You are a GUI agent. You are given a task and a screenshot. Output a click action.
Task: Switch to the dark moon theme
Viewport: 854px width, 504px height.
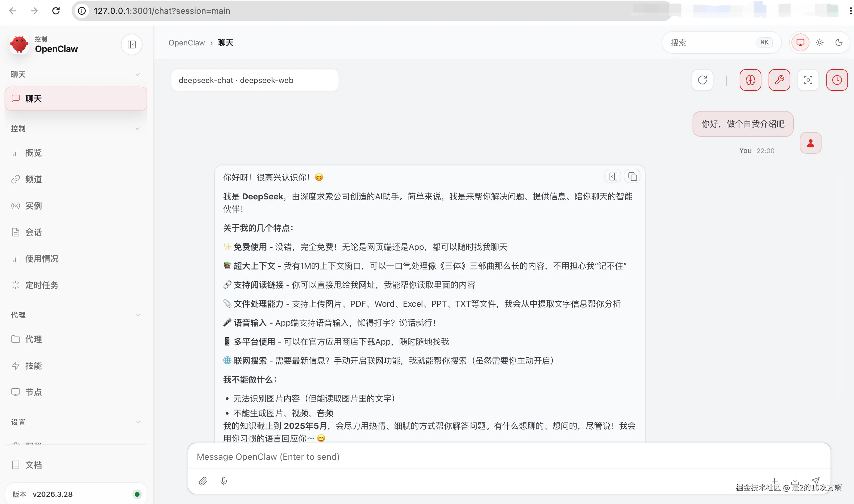click(x=839, y=42)
